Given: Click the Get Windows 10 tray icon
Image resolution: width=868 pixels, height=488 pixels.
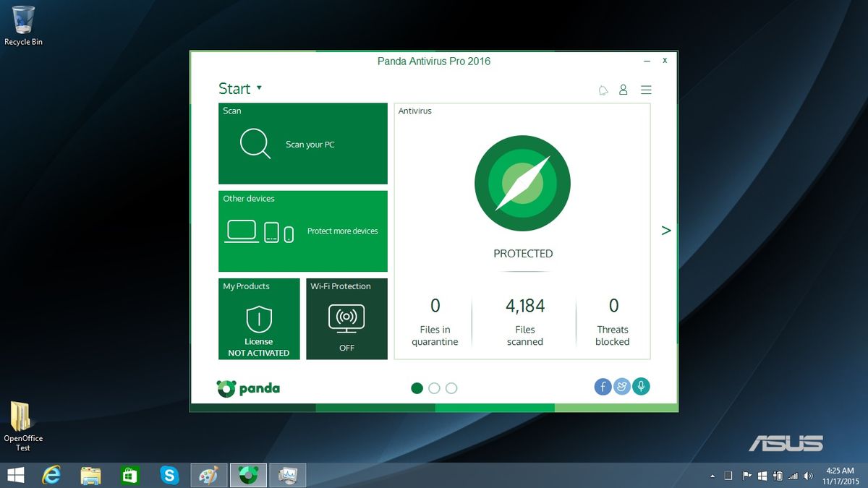Looking at the screenshot, I should tap(762, 476).
